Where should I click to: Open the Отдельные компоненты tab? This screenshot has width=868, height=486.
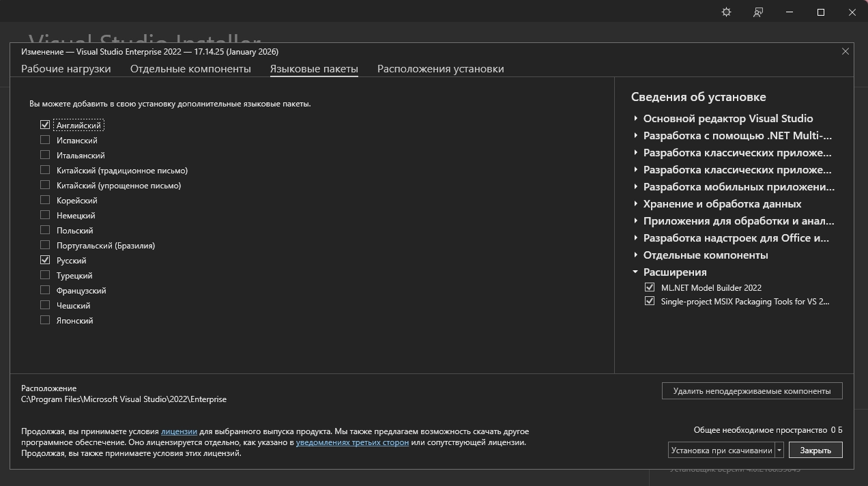point(190,69)
